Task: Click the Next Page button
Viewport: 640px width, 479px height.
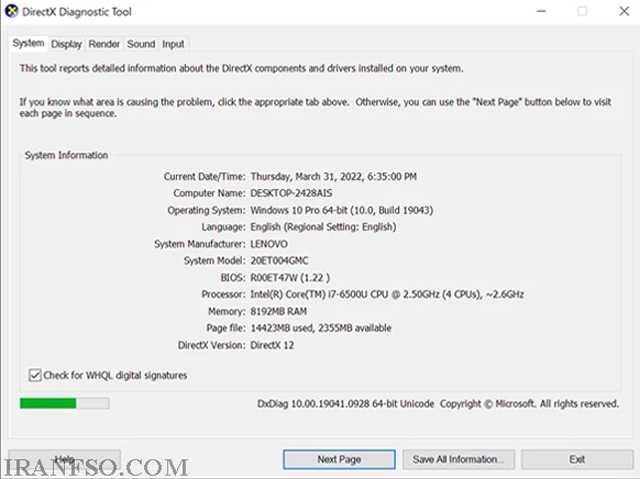Action: click(x=339, y=459)
